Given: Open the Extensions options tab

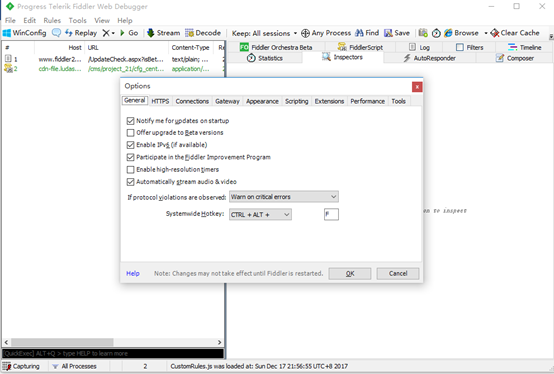Looking at the screenshot, I should pyautogui.click(x=329, y=101).
